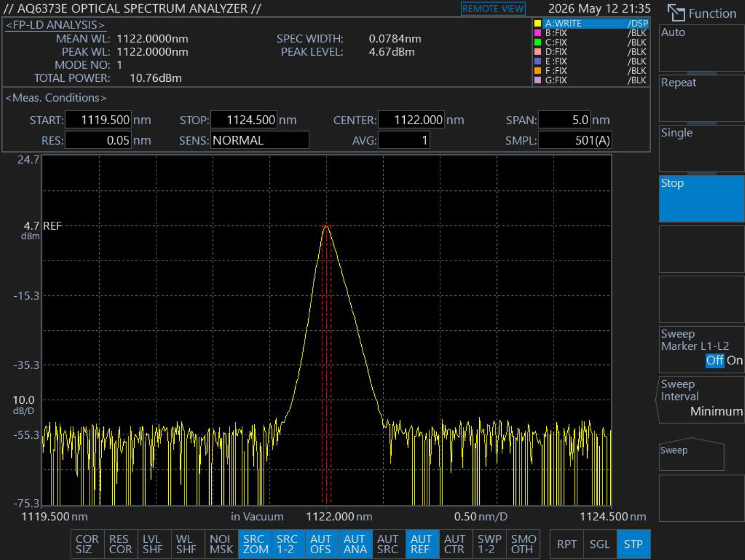Toggle the SRC ZOM status button
Viewport: 745px width, 560px height.
(x=255, y=544)
